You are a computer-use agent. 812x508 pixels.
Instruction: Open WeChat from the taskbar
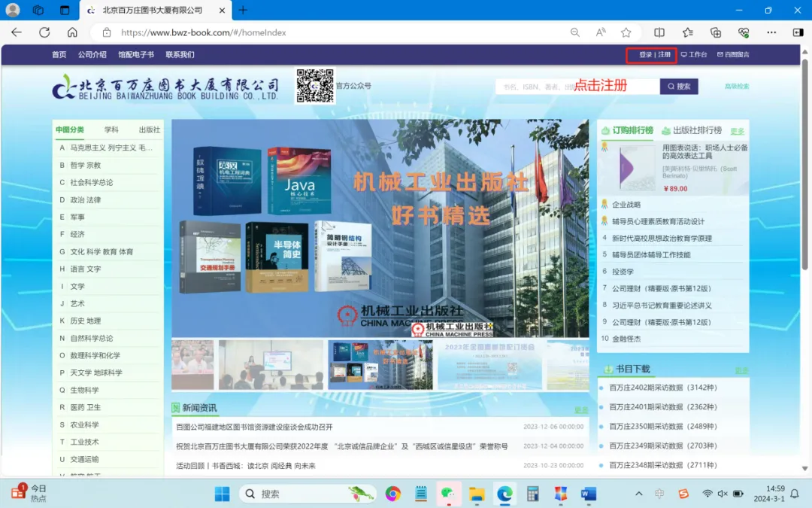(x=448, y=494)
